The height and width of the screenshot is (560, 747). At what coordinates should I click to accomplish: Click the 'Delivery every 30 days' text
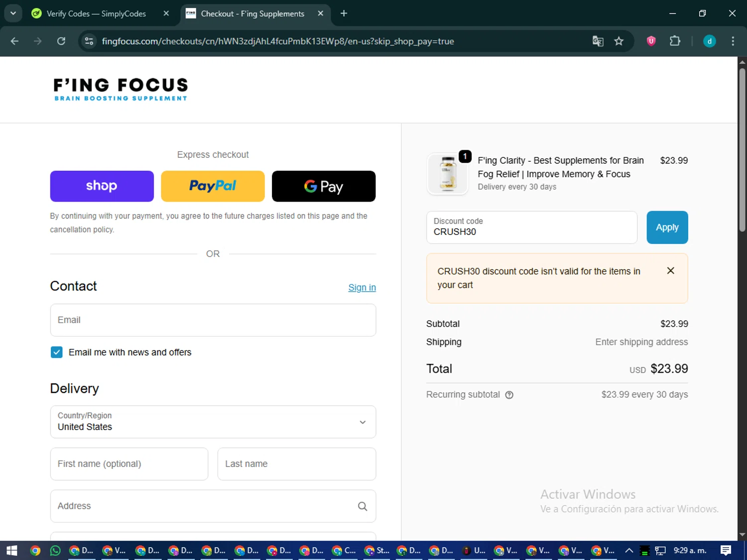pyautogui.click(x=517, y=187)
